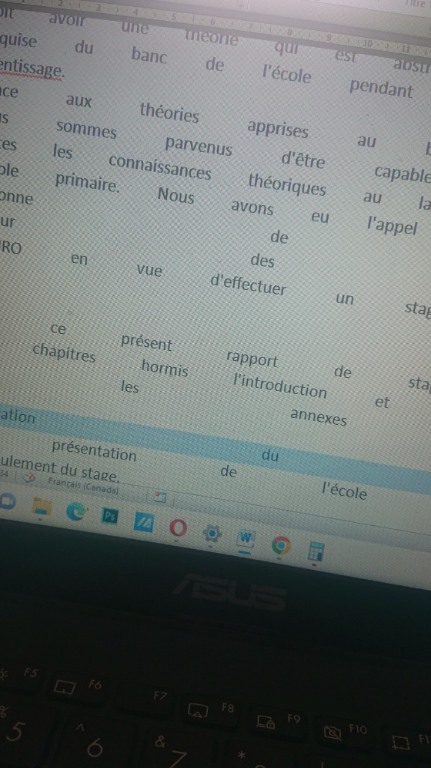Screen dimensions: 431x768
Task: Open the blue slashed-A app icon
Action: [x=144, y=522]
